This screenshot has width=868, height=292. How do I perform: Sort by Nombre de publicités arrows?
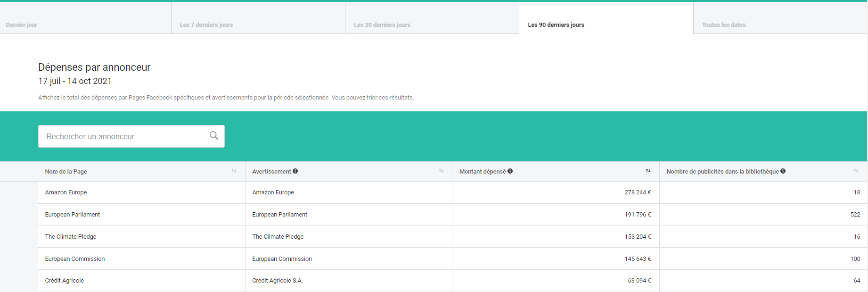tap(856, 171)
